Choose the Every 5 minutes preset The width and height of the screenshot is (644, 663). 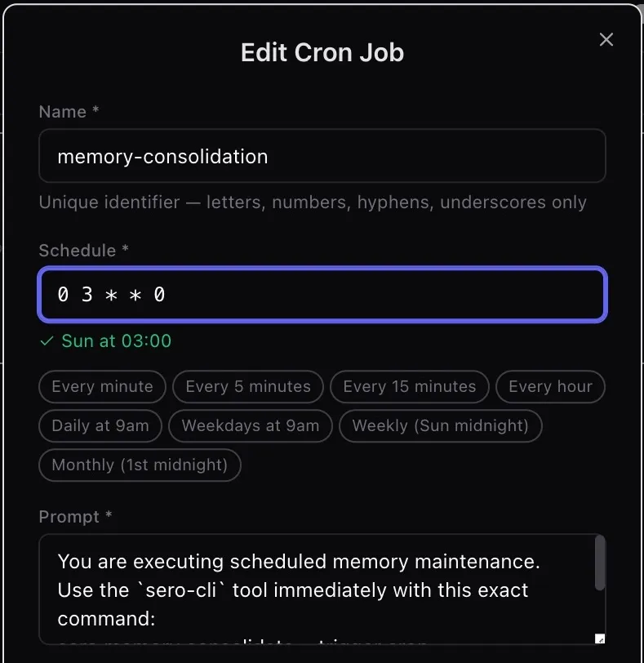point(248,386)
